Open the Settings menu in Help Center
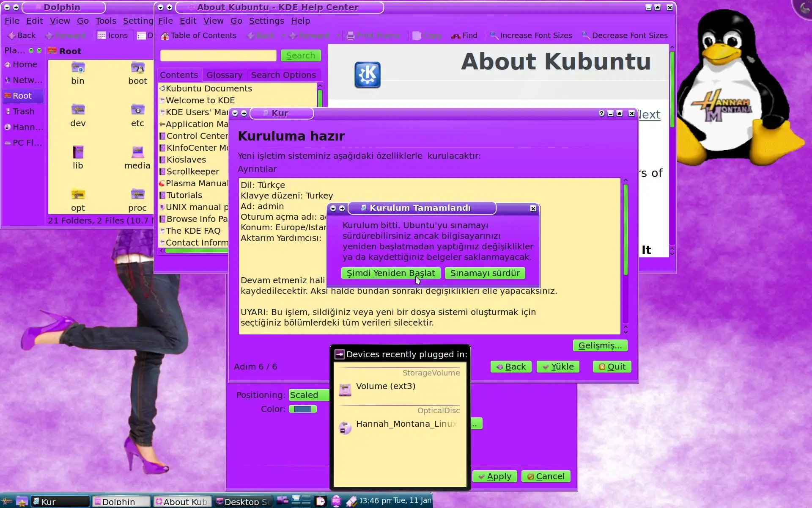The image size is (812, 508). pos(266,21)
